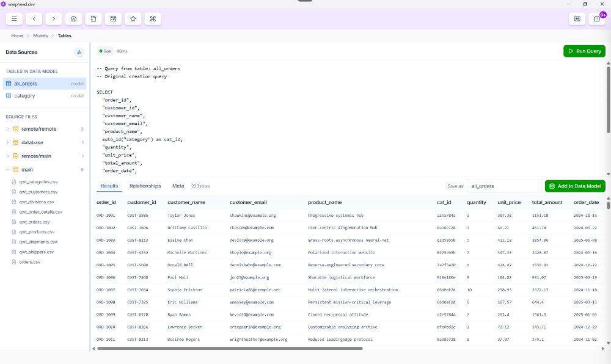Click the file icon beside qwt_customers.csv
The height and width of the screenshot is (364, 611).
(14, 192)
